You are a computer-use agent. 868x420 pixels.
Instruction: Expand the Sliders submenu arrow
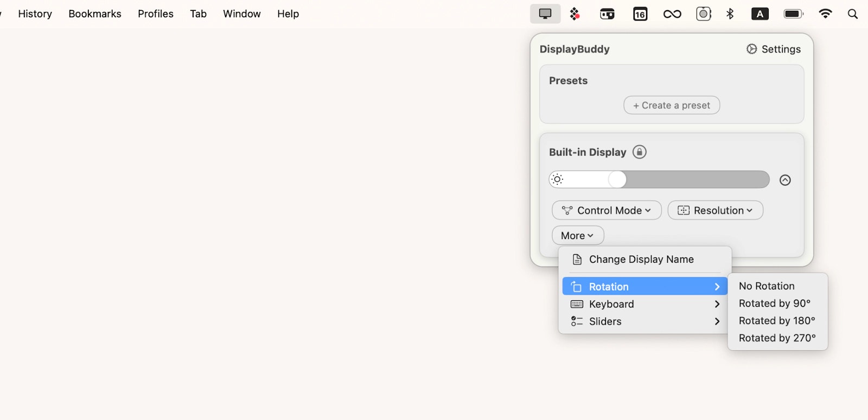click(x=717, y=321)
